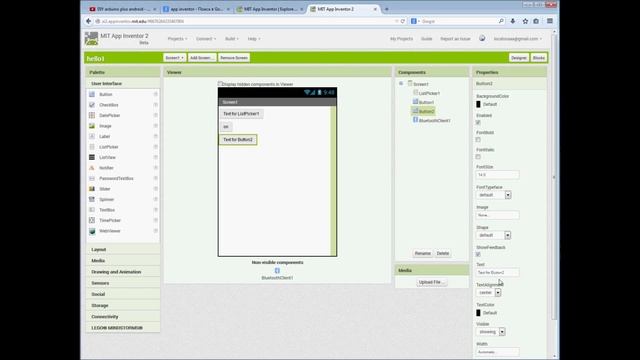The width and height of the screenshot is (640, 360).
Task: Toggle the ShowFeedback checkbox
Action: [x=478, y=254]
